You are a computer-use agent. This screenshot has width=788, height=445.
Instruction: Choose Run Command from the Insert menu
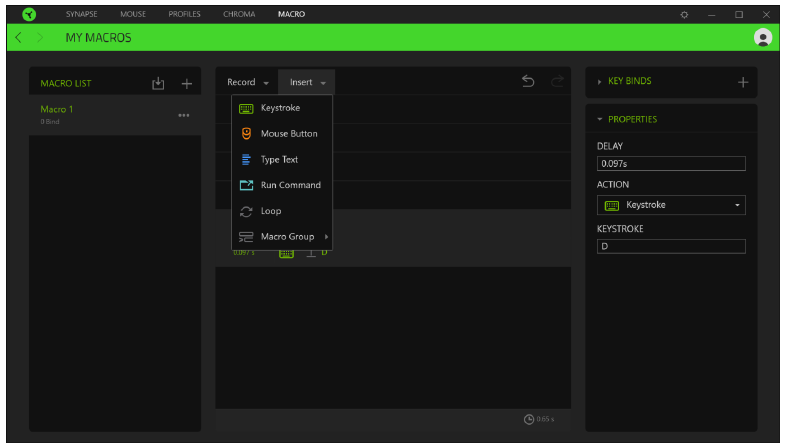tap(282, 185)
